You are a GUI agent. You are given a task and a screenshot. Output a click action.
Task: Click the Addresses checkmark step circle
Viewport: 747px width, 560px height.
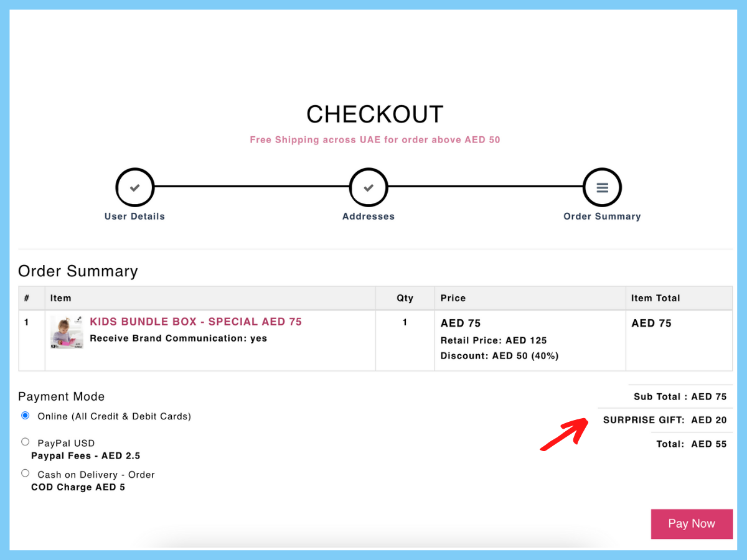(369, 187)
